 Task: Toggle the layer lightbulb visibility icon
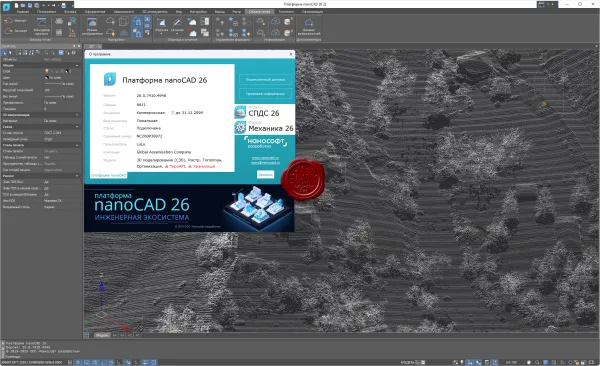(x=47, y=71)
